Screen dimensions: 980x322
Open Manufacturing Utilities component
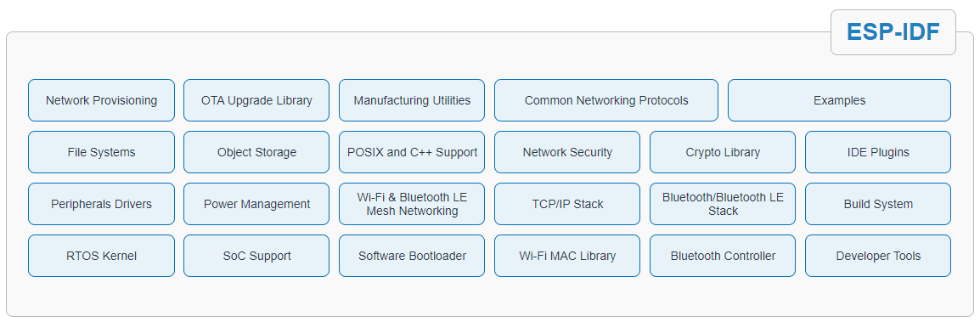tap(412, 100)
